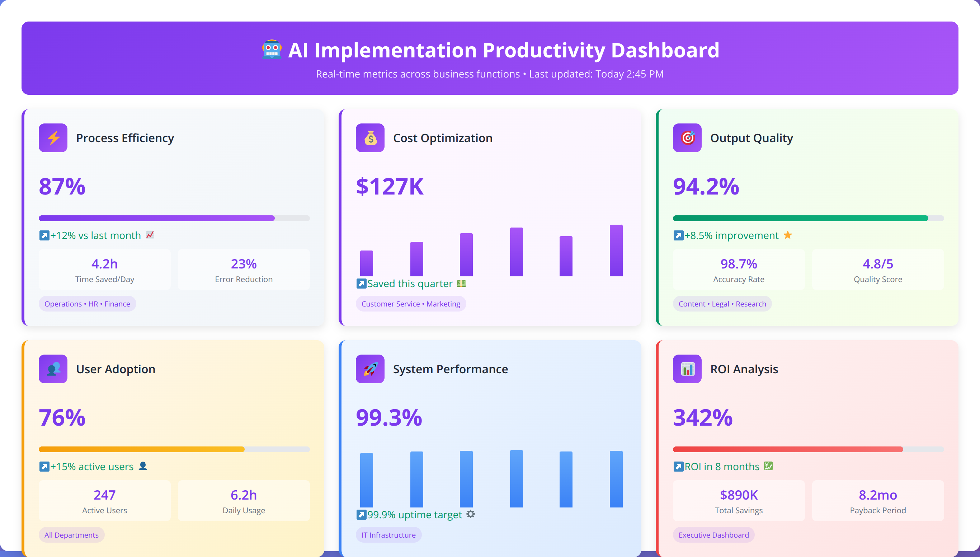980x557 pixels.
Task: Click the 6.2h Daily Usage stat box
Action: point(244,501)
